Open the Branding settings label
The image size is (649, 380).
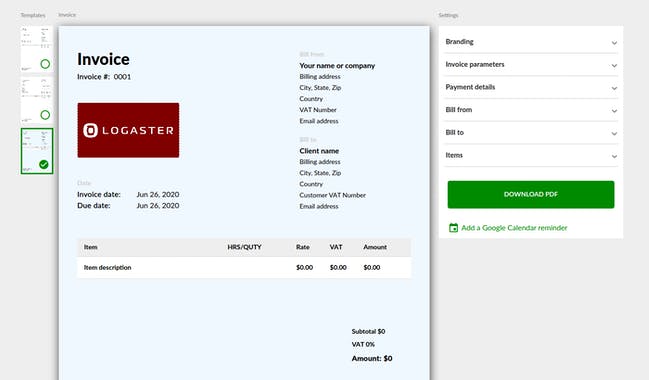pos(459,42)
